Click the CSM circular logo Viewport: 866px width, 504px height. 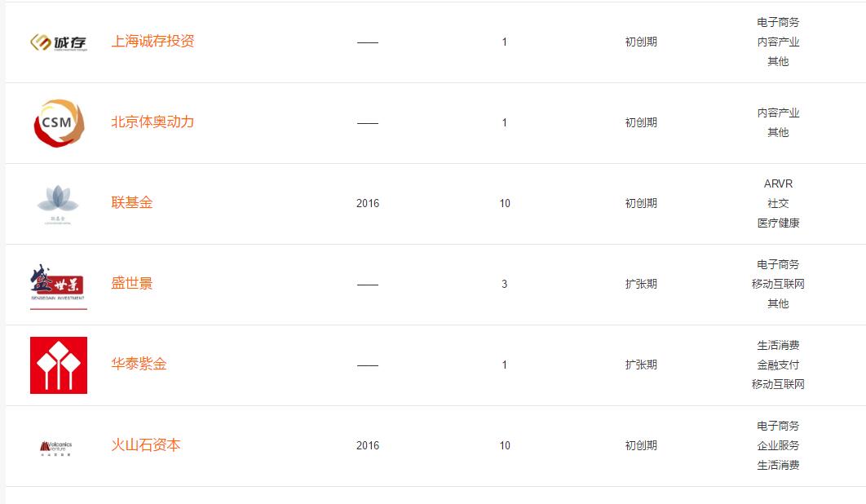[59, 122]
